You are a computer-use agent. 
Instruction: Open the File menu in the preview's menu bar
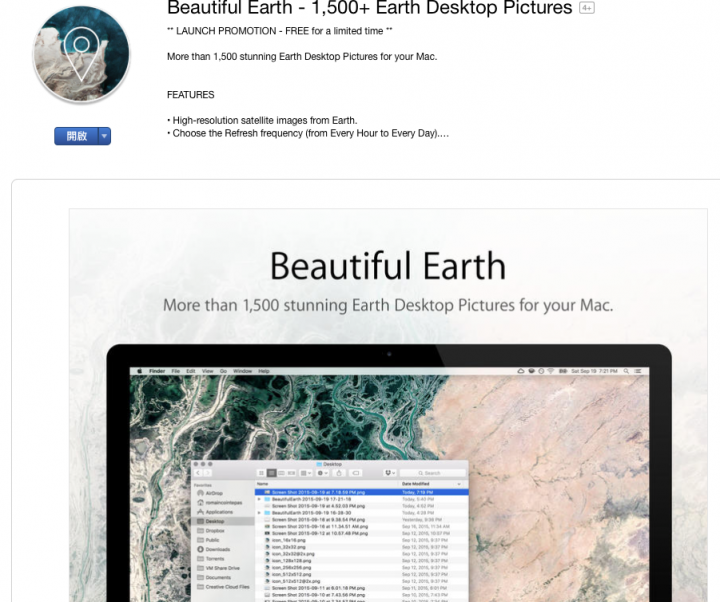[175, 371]
